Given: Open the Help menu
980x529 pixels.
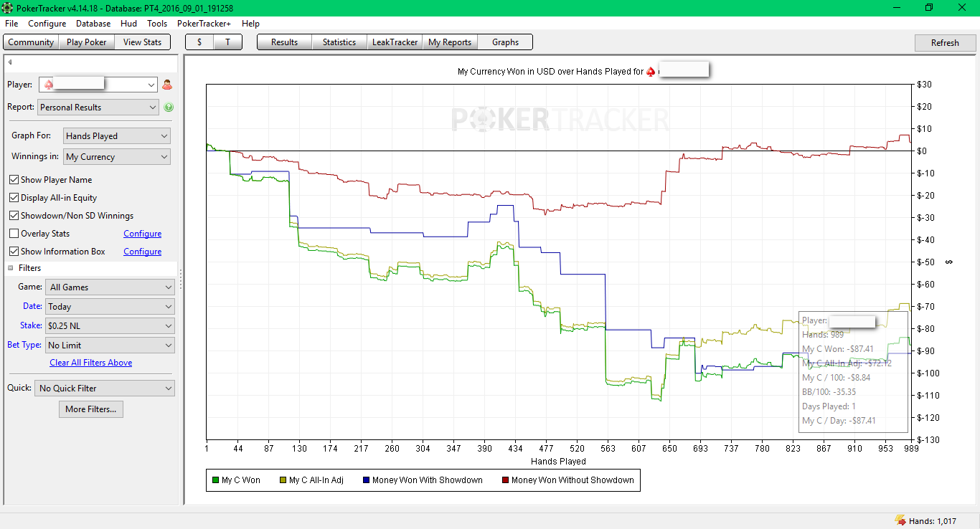Looking at the screenshot, I should [x=250, y=24].
